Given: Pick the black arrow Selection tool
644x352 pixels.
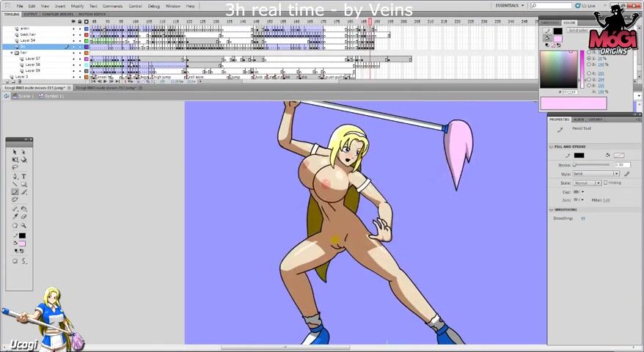Looking at the screenshot, I should [x=15, y=152].
